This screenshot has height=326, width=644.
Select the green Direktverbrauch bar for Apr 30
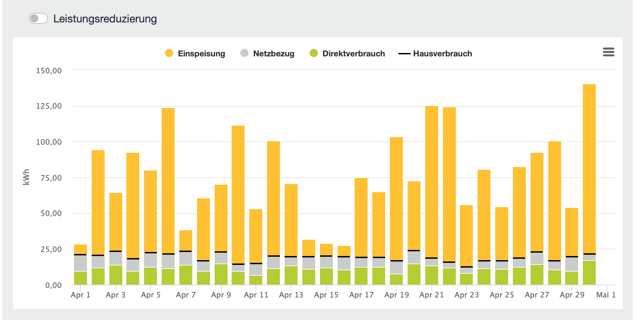tap(589, 273)
